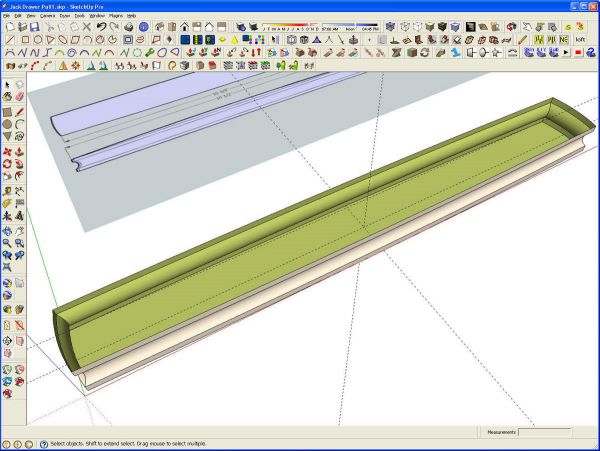This screenshot has height=451, width=600.
Task: Open the View menu
Action: pyautogui.click(x=31, y=16)
